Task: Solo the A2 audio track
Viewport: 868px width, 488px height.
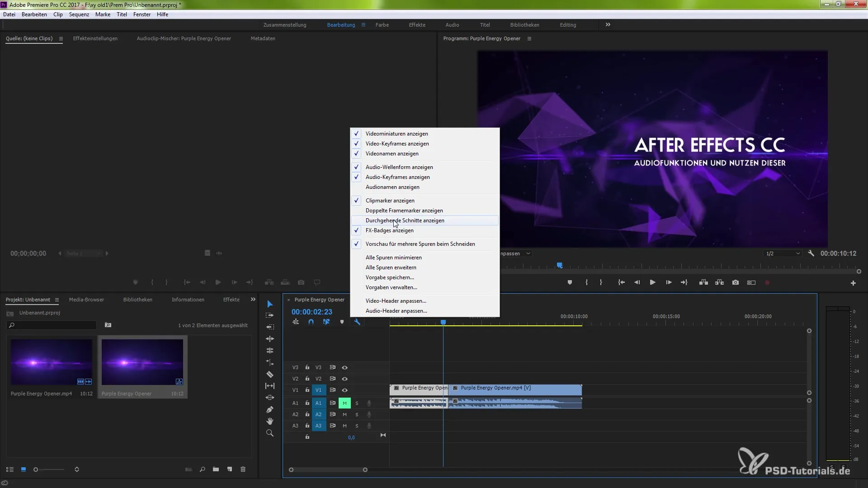Action: click(x=357, y=414)
